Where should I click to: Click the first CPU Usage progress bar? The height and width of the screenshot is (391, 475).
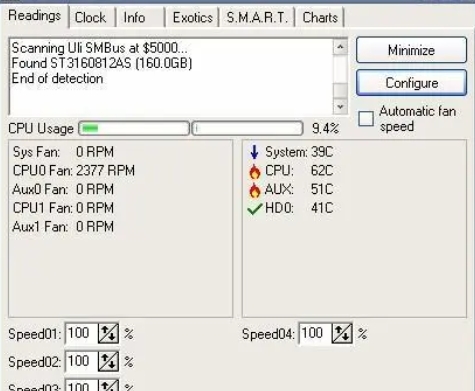[134, 128]
